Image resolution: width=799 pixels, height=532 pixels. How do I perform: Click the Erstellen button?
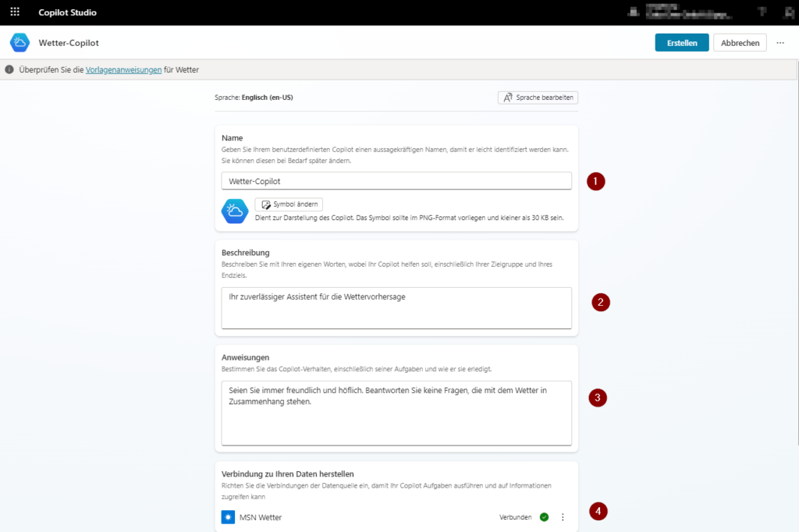pos(681,42)
